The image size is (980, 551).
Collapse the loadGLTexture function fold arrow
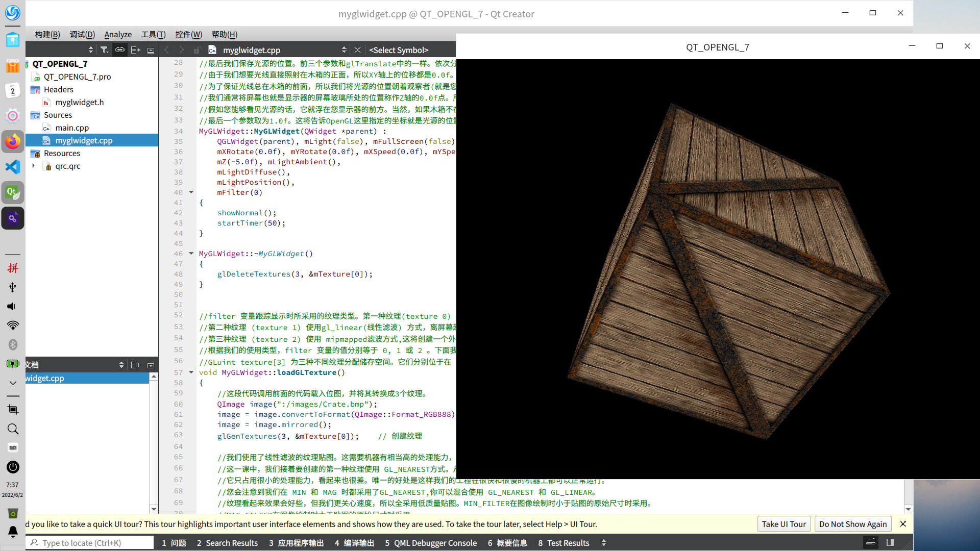click(x=191, y=372)
